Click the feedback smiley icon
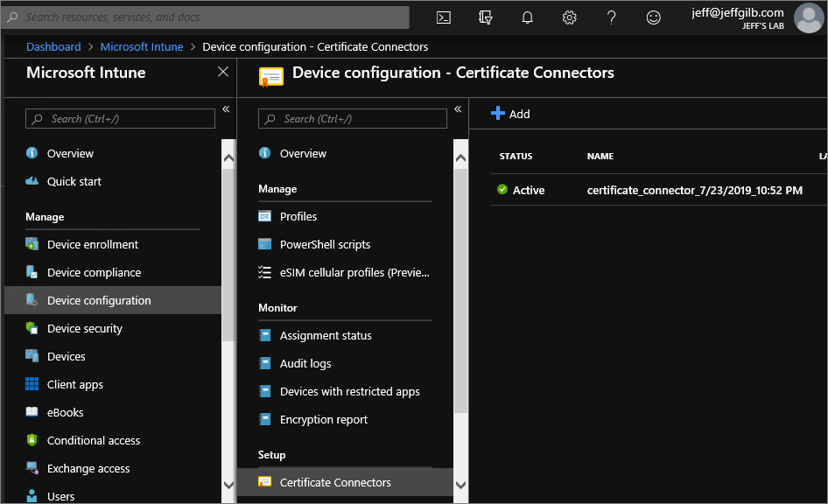The height and width of the screenshot is (504, 828). pos(653,17)
